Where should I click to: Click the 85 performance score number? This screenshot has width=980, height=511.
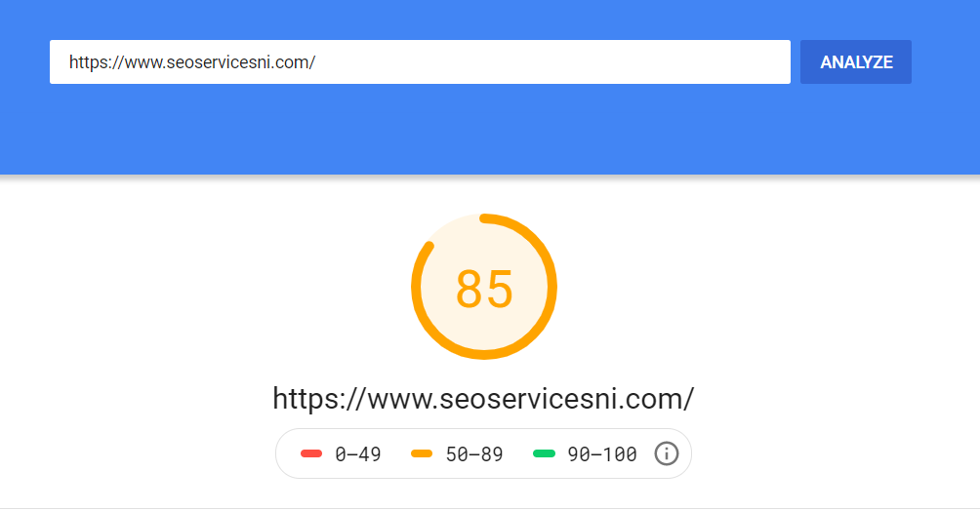484,289
